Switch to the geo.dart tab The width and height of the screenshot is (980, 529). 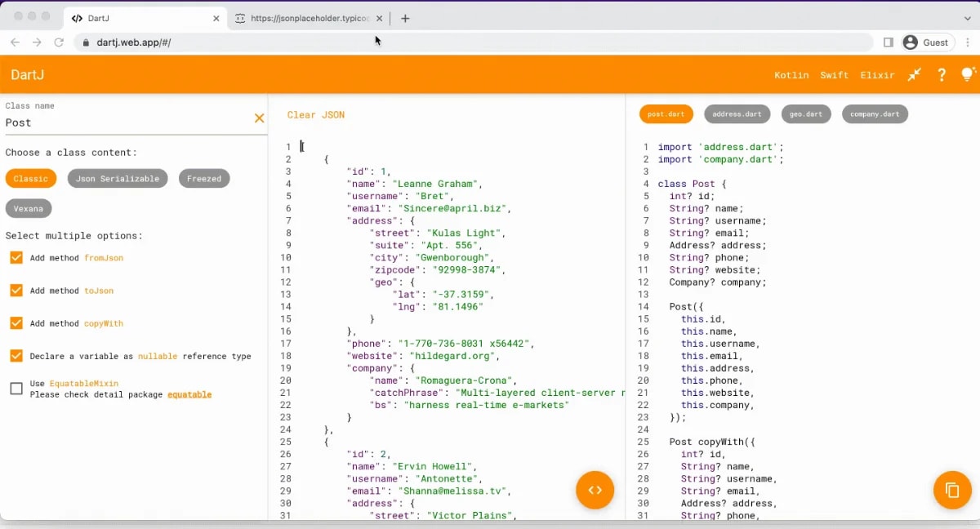click(806, 113)
